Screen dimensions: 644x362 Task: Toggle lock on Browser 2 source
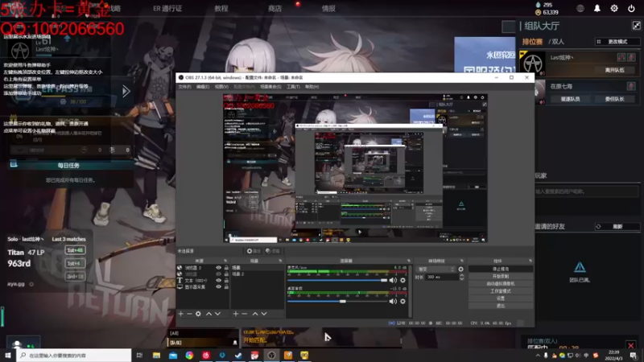tap(226, 268)
